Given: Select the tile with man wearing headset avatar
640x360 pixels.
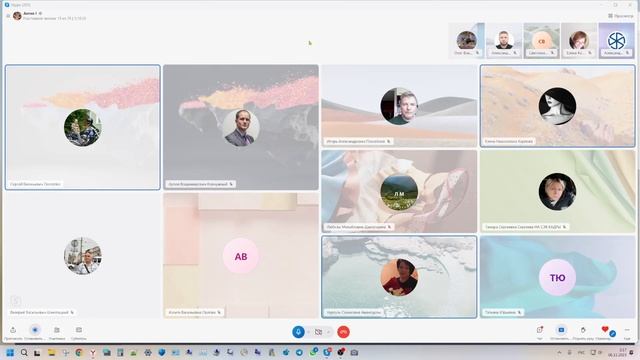Looking at the screenshot, I should [399, 106].
